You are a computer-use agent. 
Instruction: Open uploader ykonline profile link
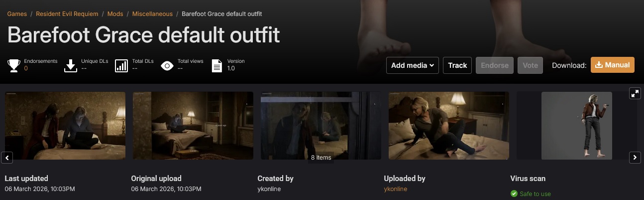coord(396,189)
